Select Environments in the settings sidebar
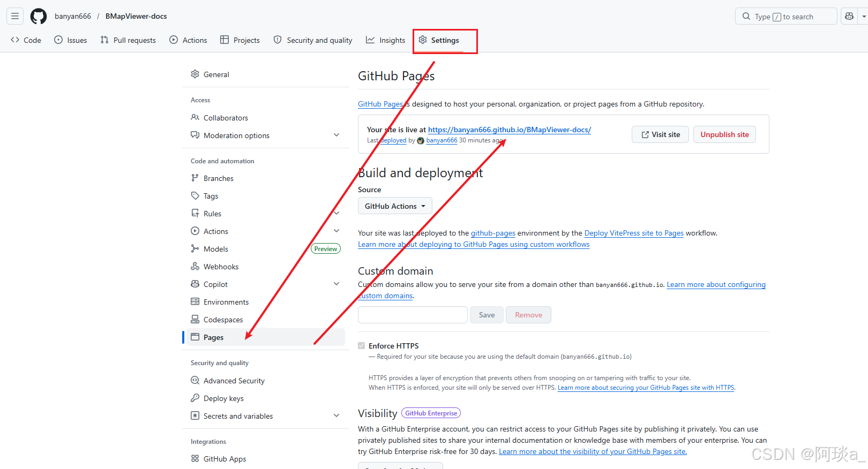This screenshot has width=868, height=469. 266,302
